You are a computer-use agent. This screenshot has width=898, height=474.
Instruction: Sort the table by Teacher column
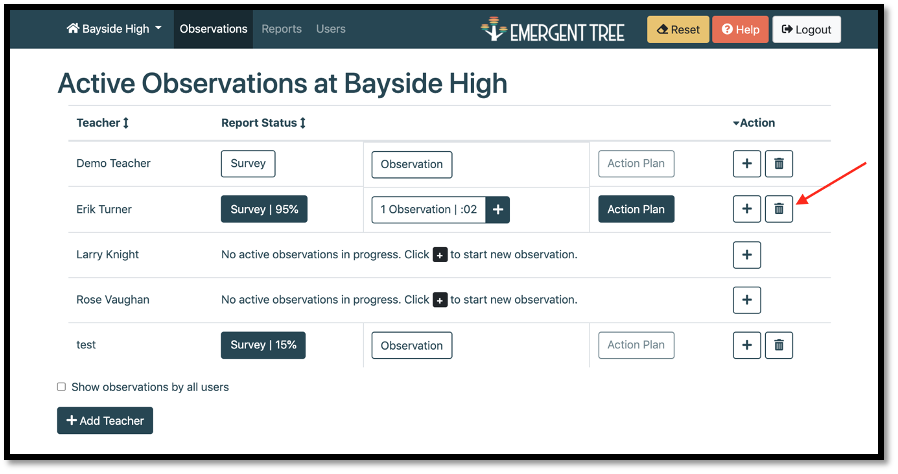(x=103, y=123)
